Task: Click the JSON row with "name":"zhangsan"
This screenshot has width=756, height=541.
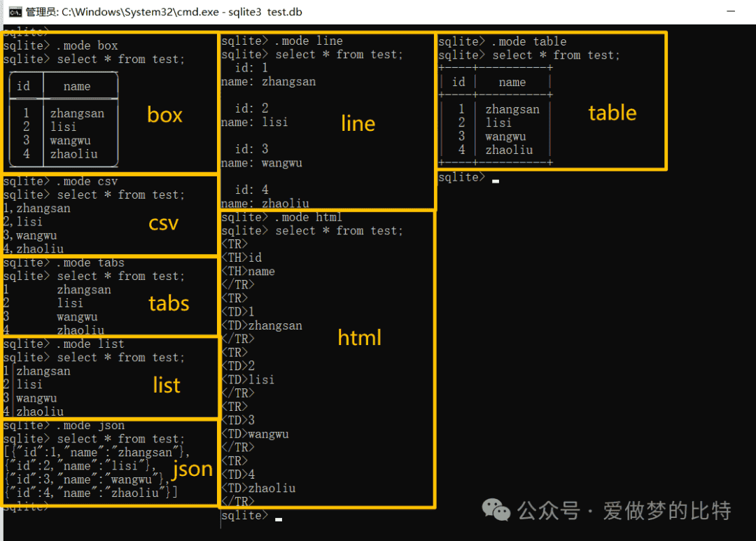Action: (97, 452)
